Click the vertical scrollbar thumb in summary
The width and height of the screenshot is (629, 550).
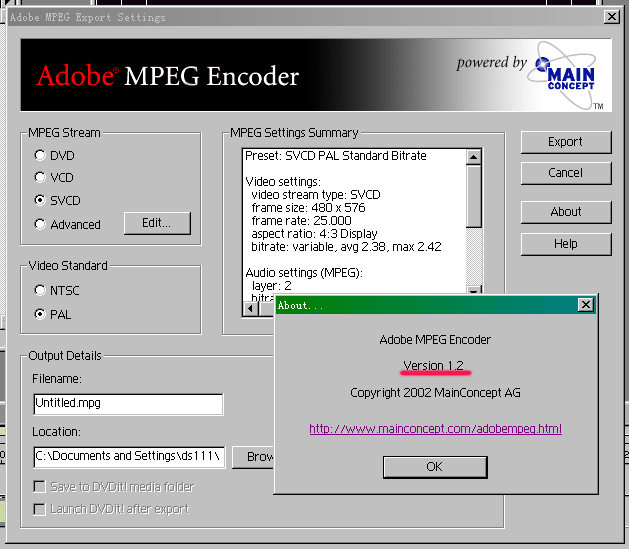point(474,196)
